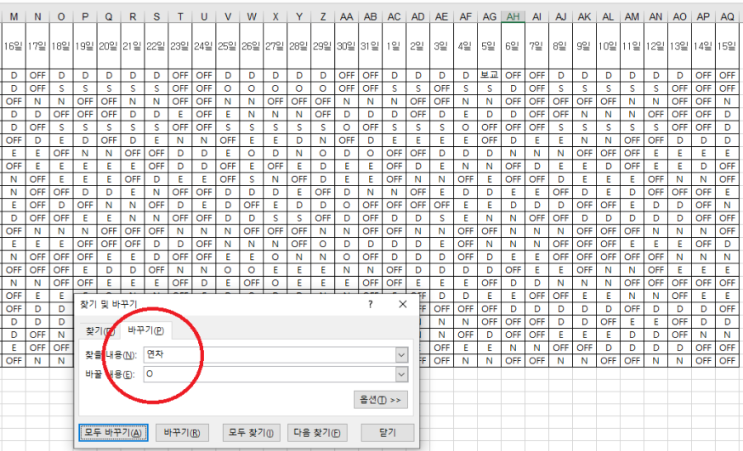Select column AN header
The image size is (743, 451).
click(x=656, y=17)
